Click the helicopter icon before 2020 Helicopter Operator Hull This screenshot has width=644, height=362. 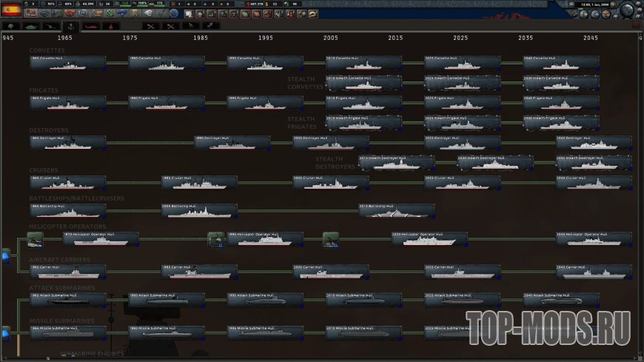[x=331, y=239]
